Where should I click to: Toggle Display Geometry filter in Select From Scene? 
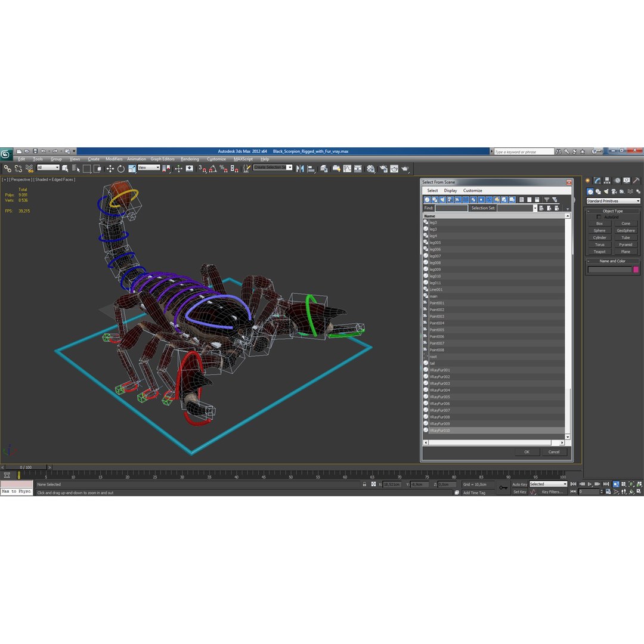[427, 200]
